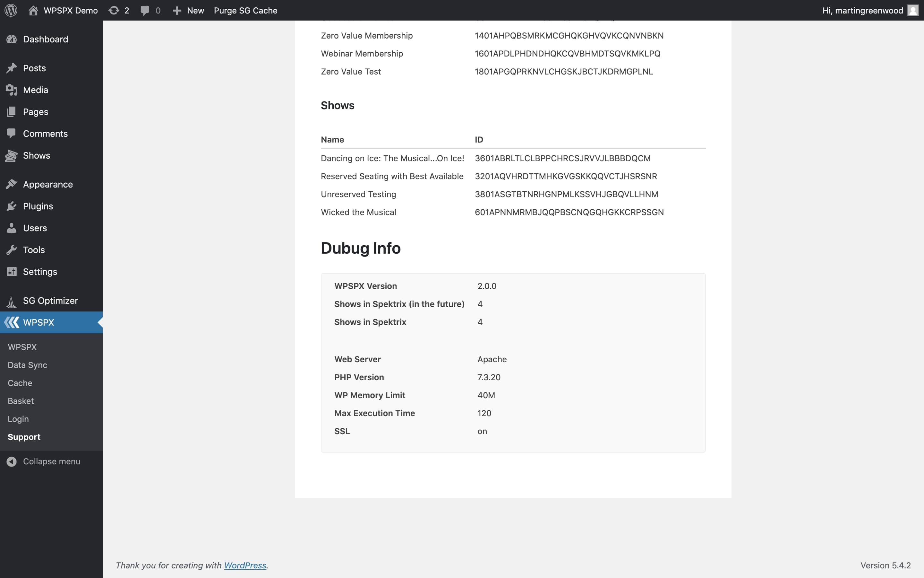Click the Posts pushpin icon

click(x=12, y=68)
